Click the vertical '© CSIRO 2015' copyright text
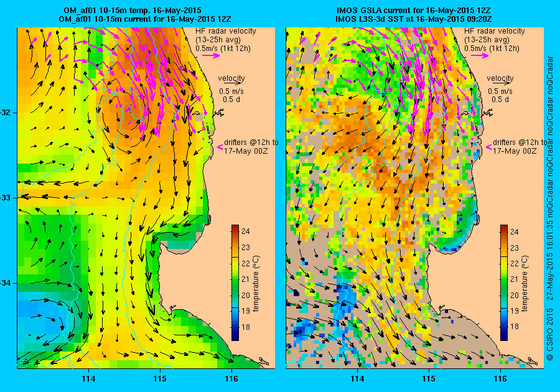 click(x=550, y=334)
